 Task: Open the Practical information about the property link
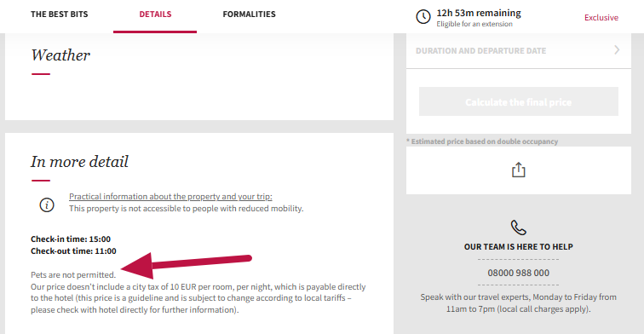point(170,196)
